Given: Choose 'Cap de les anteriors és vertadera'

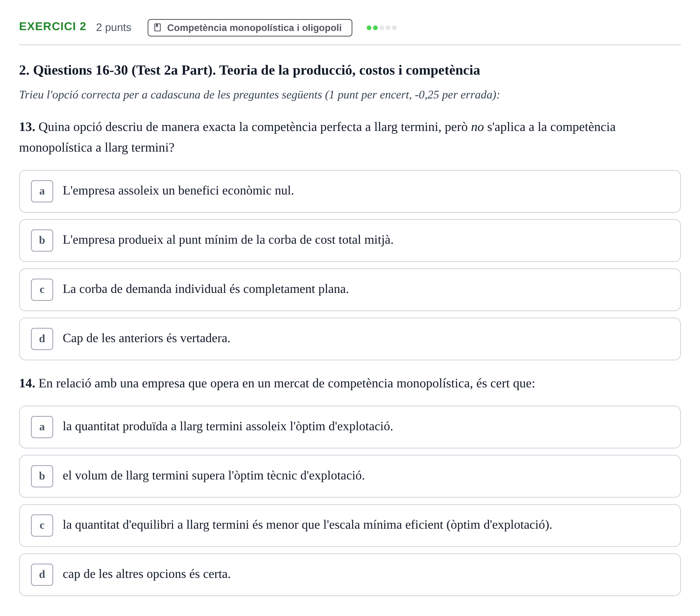Looking at the screenshot, I should 350,339.
